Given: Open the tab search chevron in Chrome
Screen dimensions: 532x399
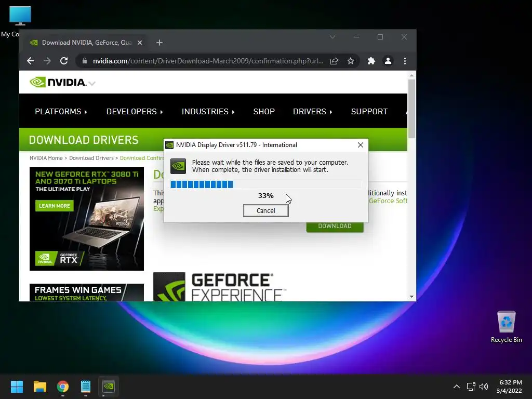Looking at the screenshot, I should (332, 37).
